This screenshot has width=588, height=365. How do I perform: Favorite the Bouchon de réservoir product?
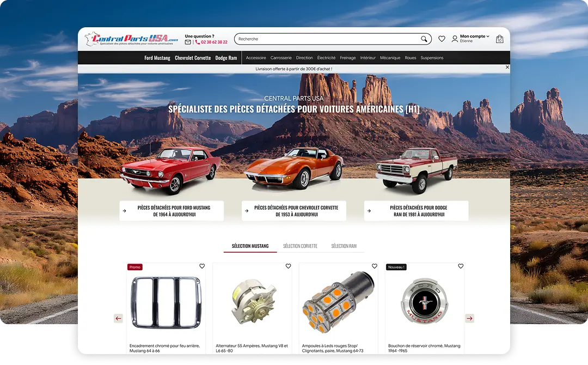(x=461, y=266)
